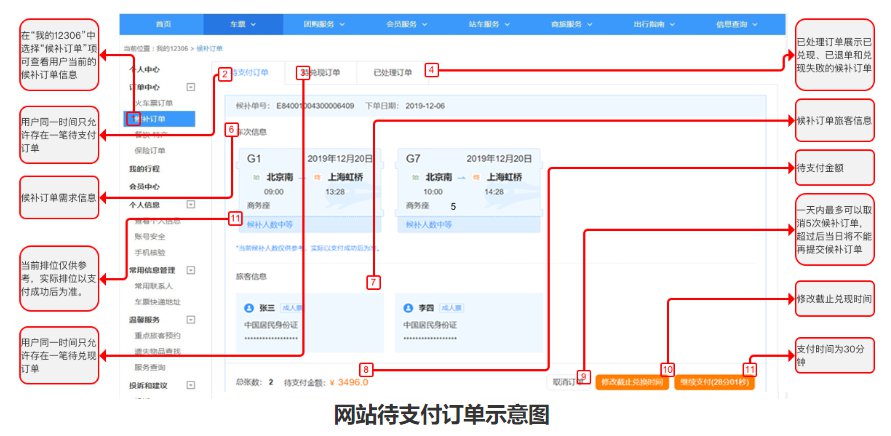Open the 车票 dropdown in top navigation

243,24
